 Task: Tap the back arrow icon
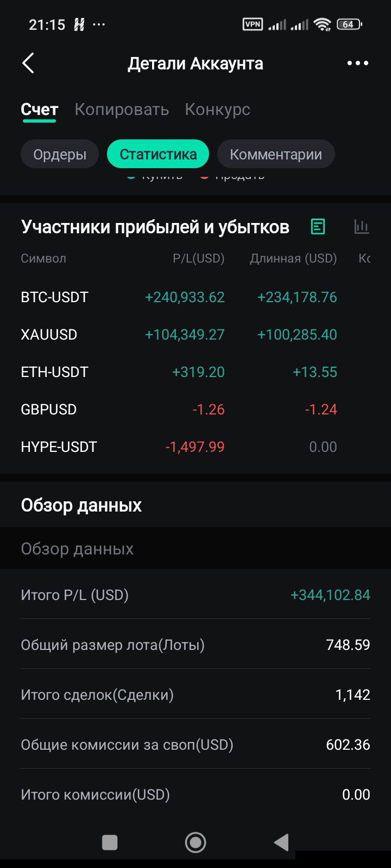pyautogui.click(x=28, y=63)
